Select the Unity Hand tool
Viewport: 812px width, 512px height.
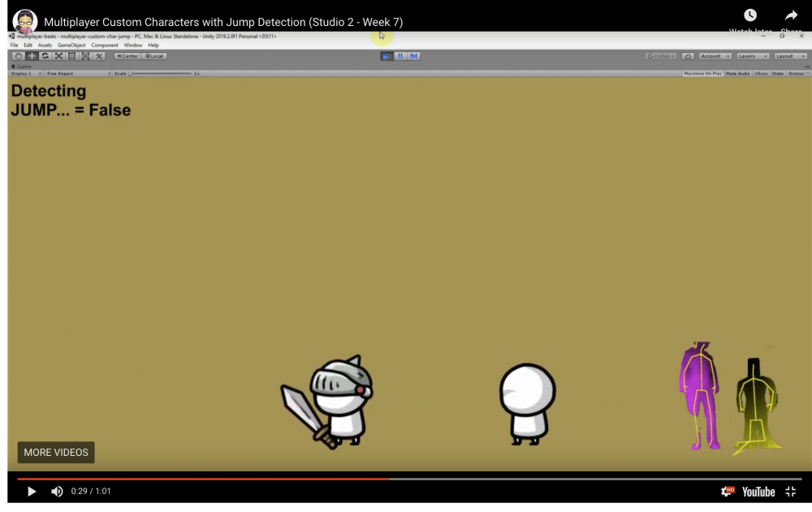[18, 56]
